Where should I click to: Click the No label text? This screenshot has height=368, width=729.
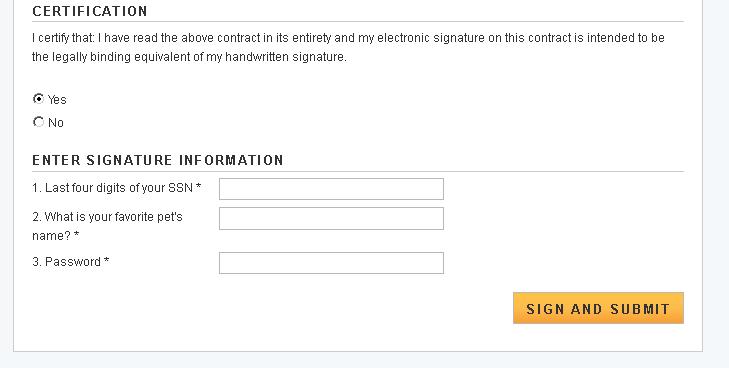tap(56, 123)
